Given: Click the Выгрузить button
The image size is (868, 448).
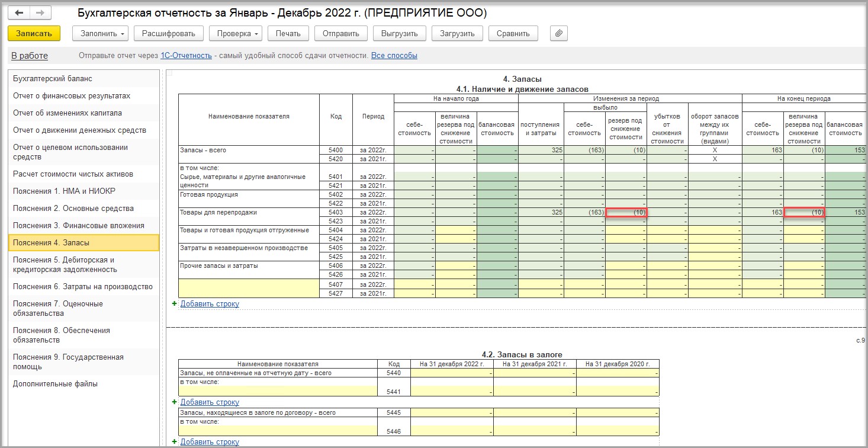Looking at the screenshot, I should coord(400,33).
